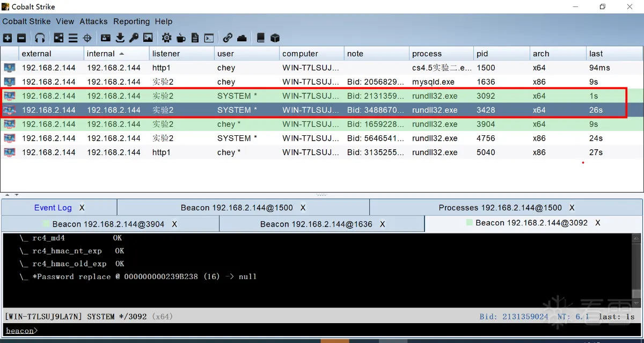Click the Bid: 5646541... note cell
The height and width of the screenshot is (343, 644).
(376, 138)
